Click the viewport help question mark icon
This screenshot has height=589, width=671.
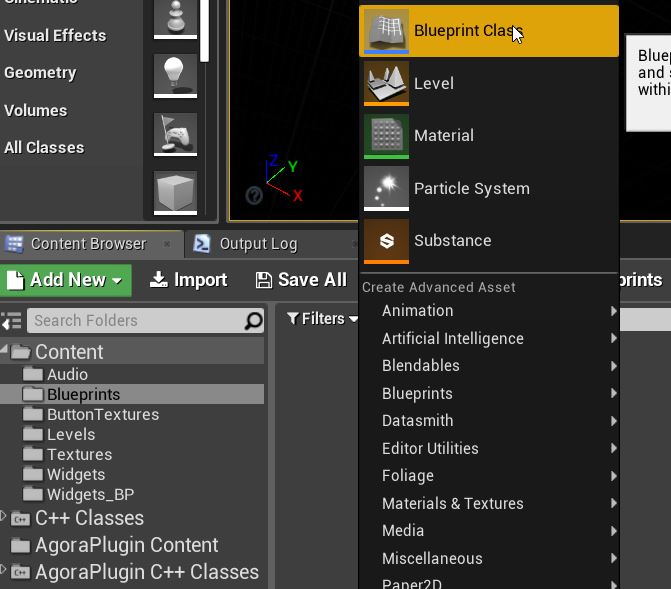(x=254, y=196)
